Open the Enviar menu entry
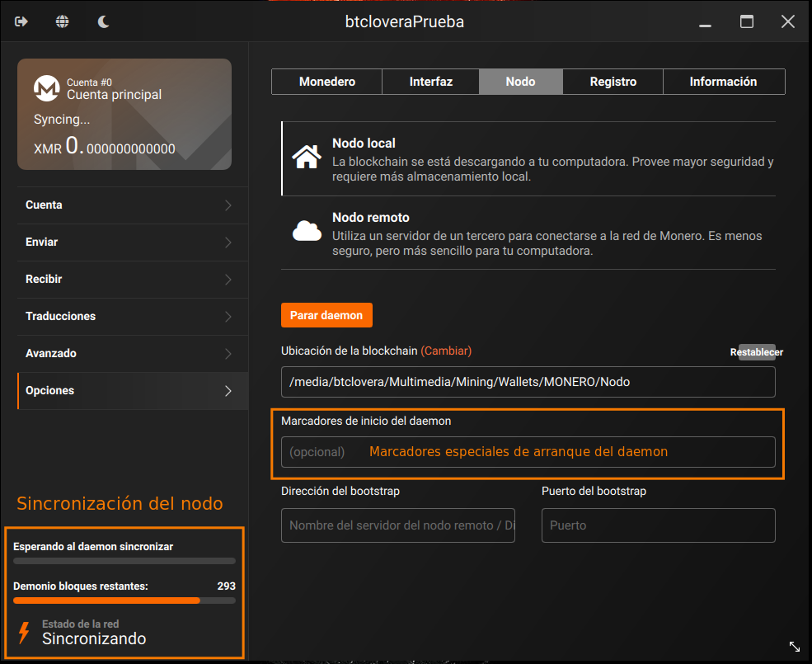This screenshot has width=812, height=664. click(x=133, y=243)
